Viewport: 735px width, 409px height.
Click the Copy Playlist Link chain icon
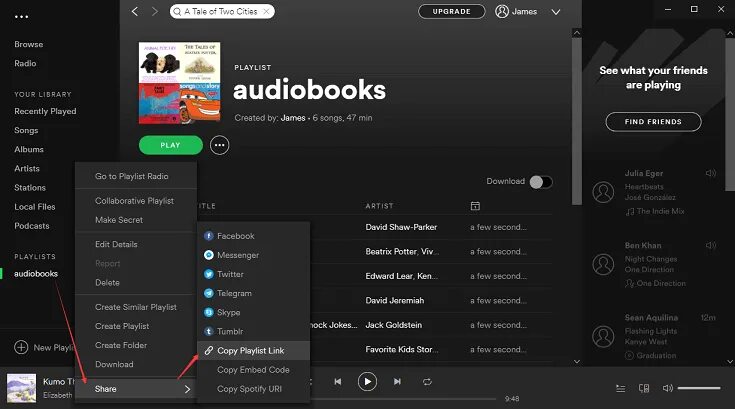pyautogui.click(x=209, y=350)
